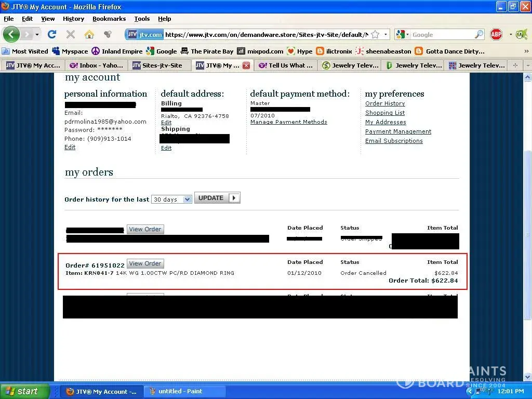Open Manage Payment Methods link
The width and height of the screenshot is (532, 399).
tap(289, 122)
